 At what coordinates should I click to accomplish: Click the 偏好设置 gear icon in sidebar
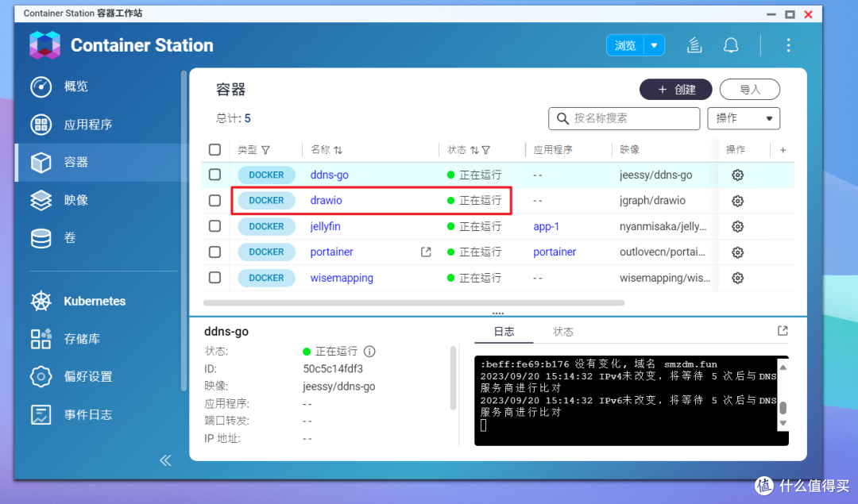tap(41, 377)
